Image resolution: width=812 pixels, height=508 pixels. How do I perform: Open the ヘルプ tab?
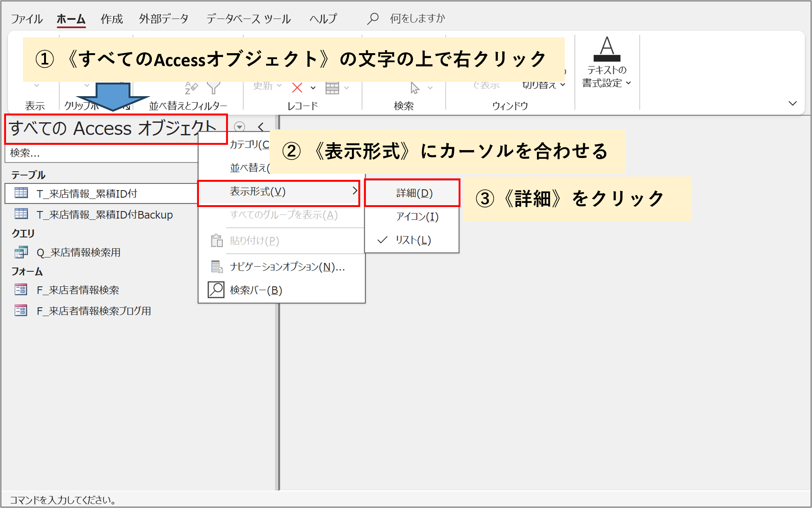[323, 18]
